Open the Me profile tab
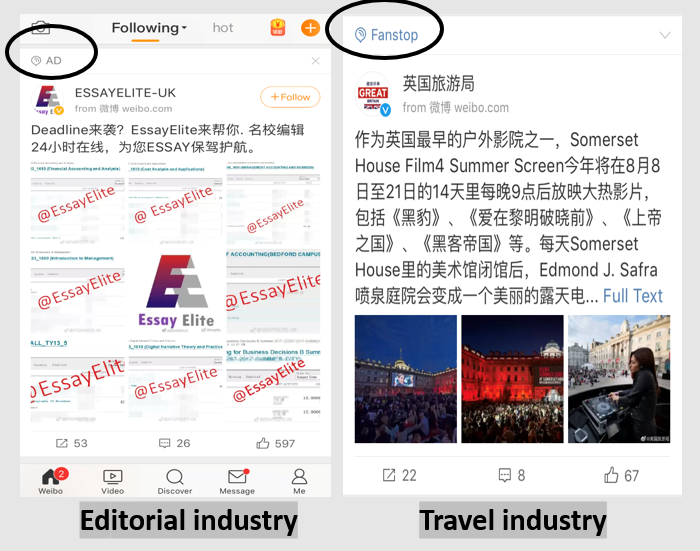The image size is (700, 551). coord(299,481)
